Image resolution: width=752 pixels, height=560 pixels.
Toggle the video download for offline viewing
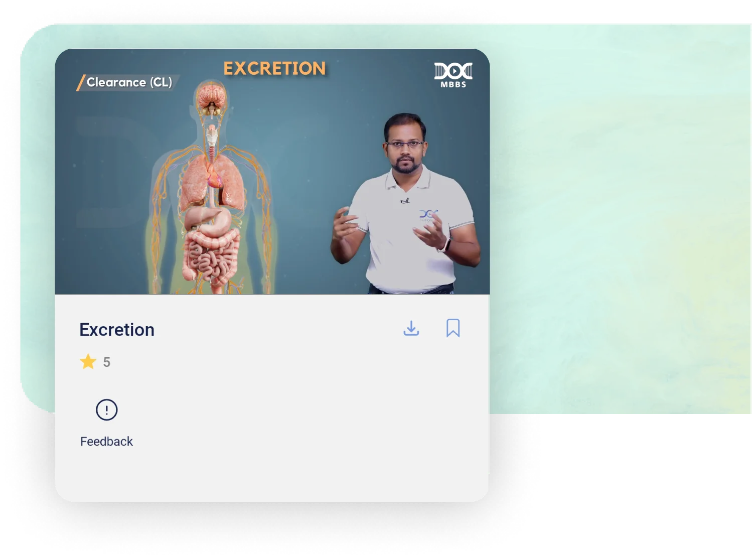(411, 328)
